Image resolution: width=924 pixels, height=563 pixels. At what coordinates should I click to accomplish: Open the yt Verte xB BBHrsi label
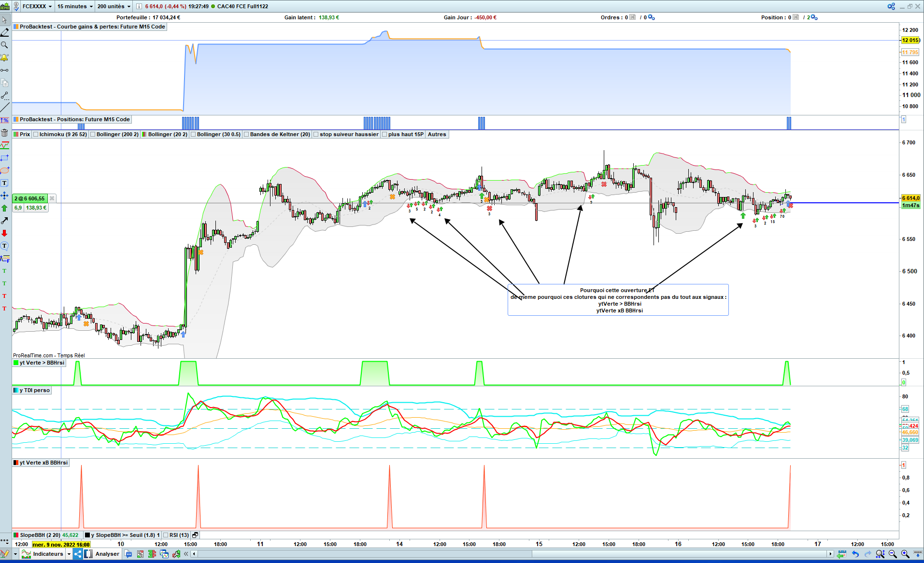click(41, 463)
